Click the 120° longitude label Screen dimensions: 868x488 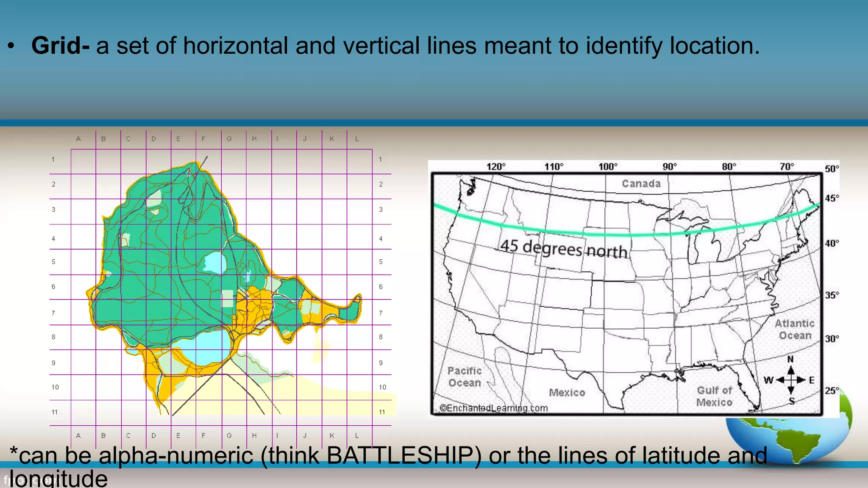[495, 166]
